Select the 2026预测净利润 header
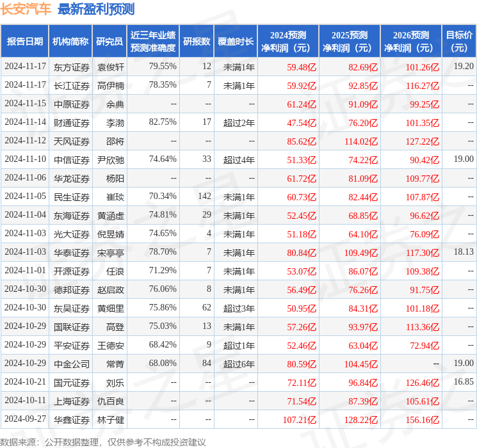Viewport: 477px width, 448px height. tap(411, 42)
